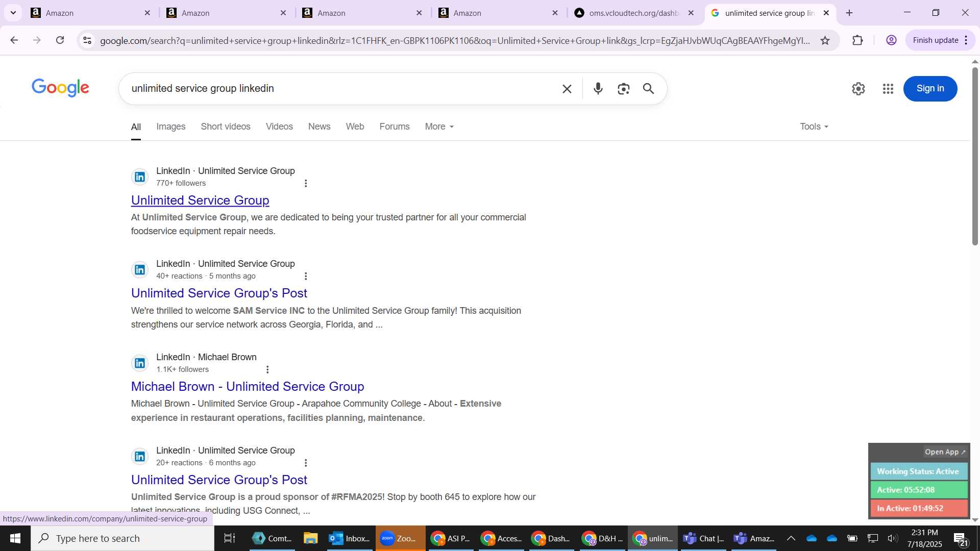Close the oms.vcloudtech.org tab

tap(691, 13)
